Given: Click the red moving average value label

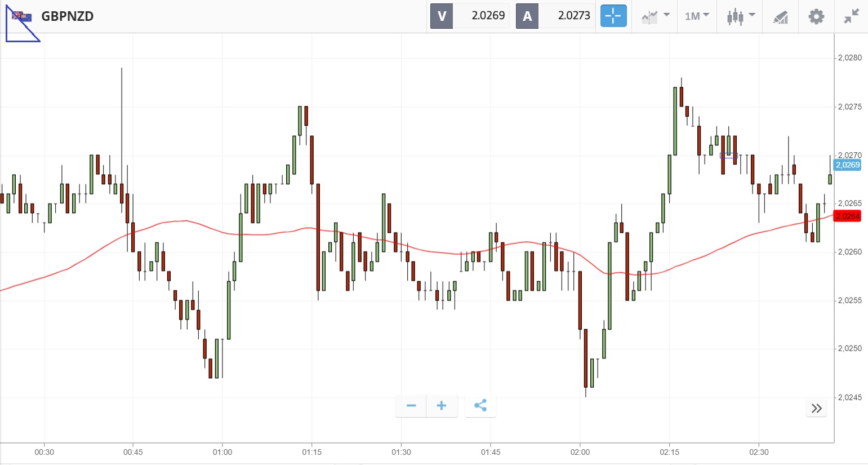Looking at the screenshot, I should (847, 216).
